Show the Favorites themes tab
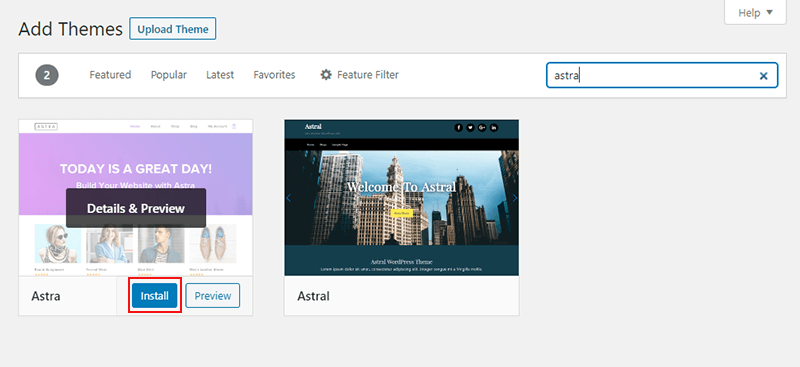This screenshot has width=800, height=367. click(274, 75)
